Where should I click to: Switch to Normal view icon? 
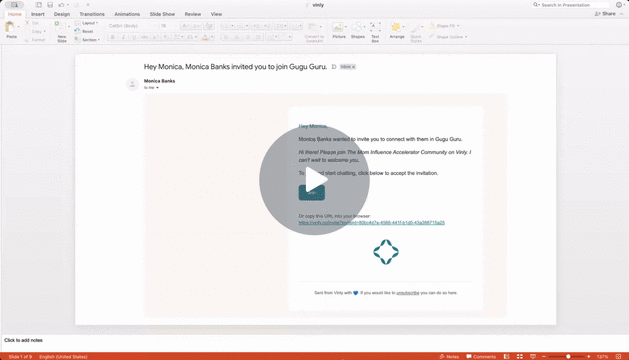pyautogui.click(x=507, y=356)
